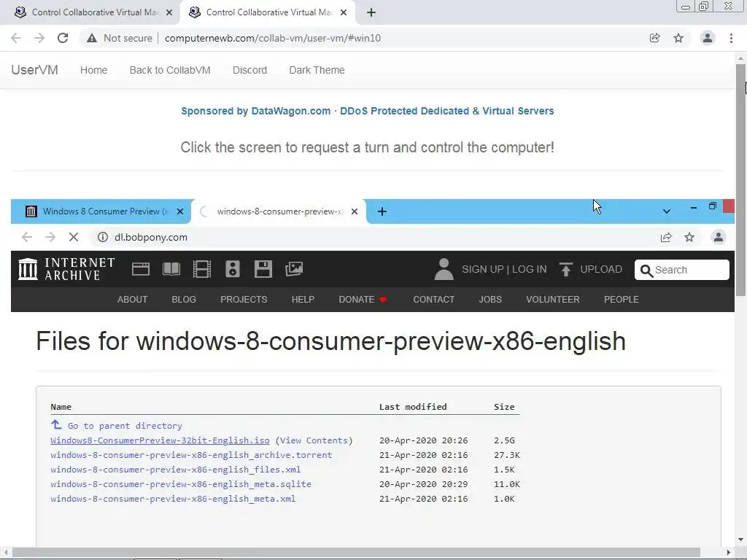The height and width of the screenshot is (560, 747).
Task: Open the english_files.xml file
Action: pos(175,470)
